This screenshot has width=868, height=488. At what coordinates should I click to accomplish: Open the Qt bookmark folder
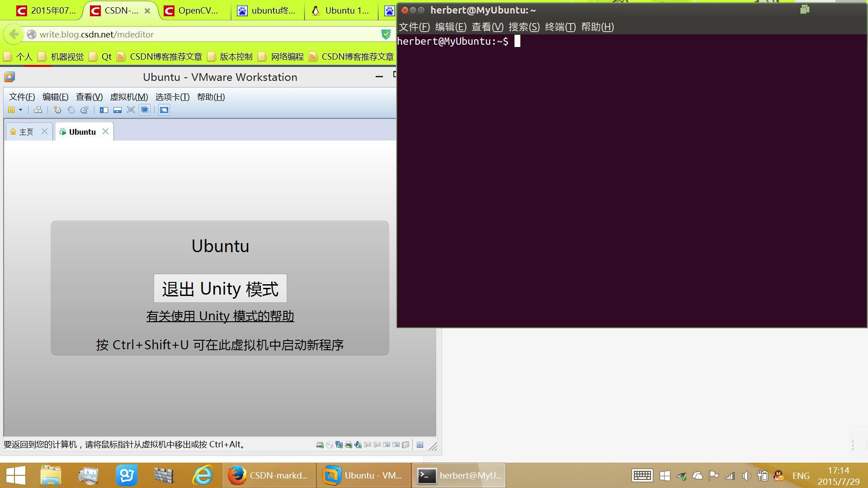coord(100,56)
